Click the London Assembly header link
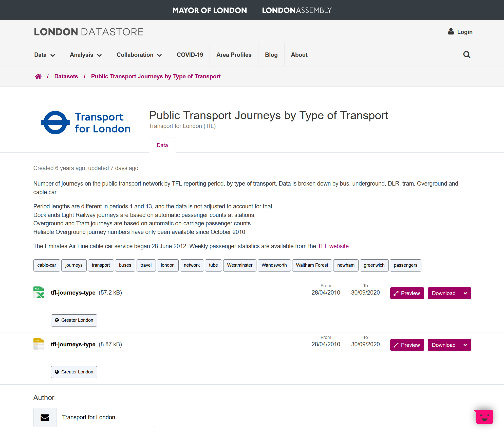 pyautogui.click(x=297, y=10)
